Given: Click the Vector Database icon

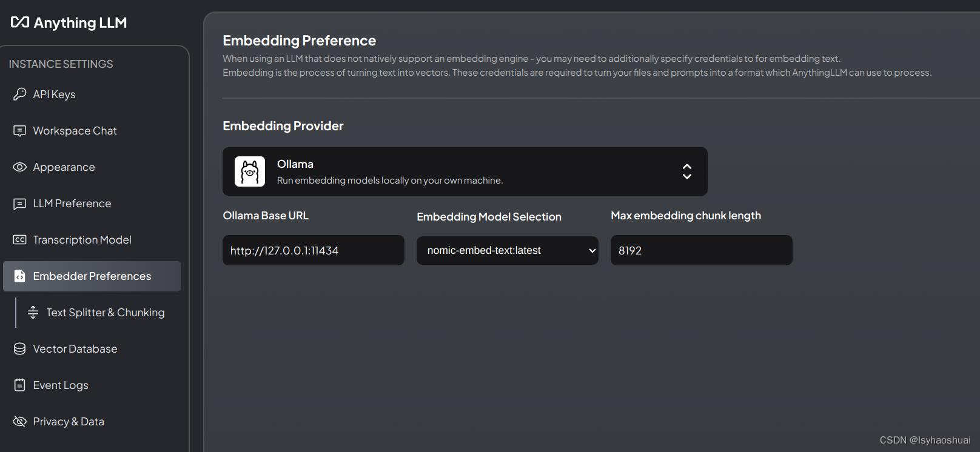Looking at the screenshot, I should pos(19,348).
